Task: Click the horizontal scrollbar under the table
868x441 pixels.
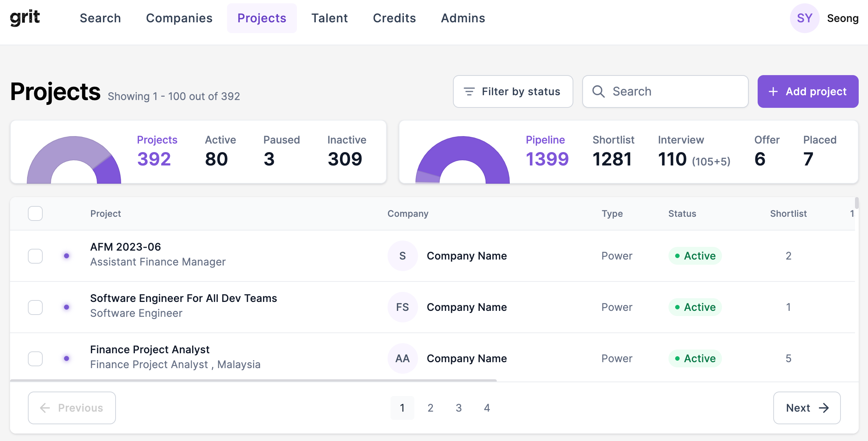Action: [253, 380]
